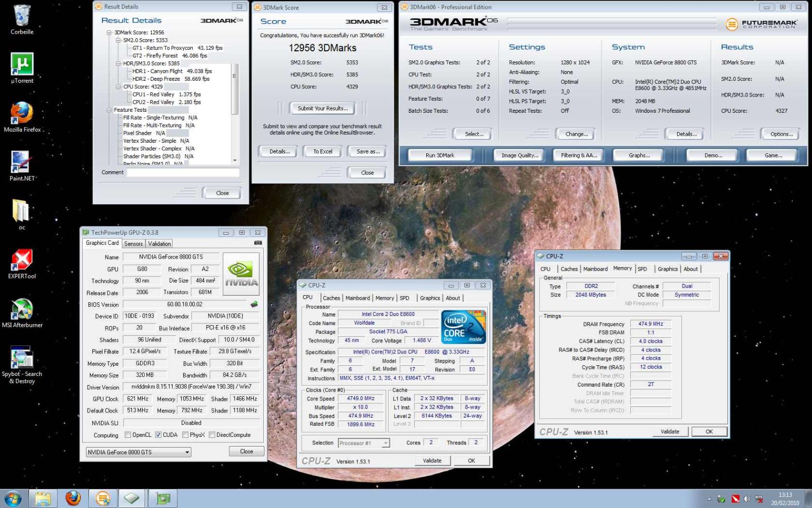Click Select... under Tests in 3DMark06
Image resolution: width=812 pixels, height=508 pixels.
[474, 134]
